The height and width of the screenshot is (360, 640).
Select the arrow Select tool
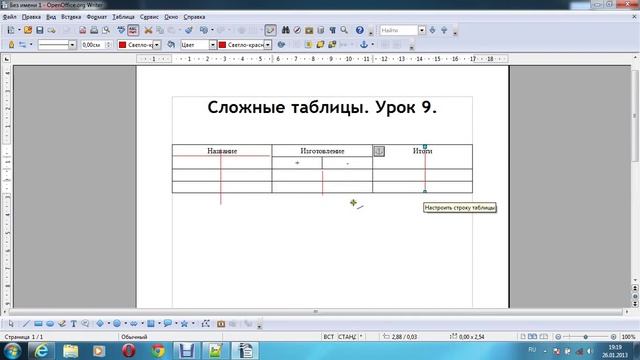(11, 324)
